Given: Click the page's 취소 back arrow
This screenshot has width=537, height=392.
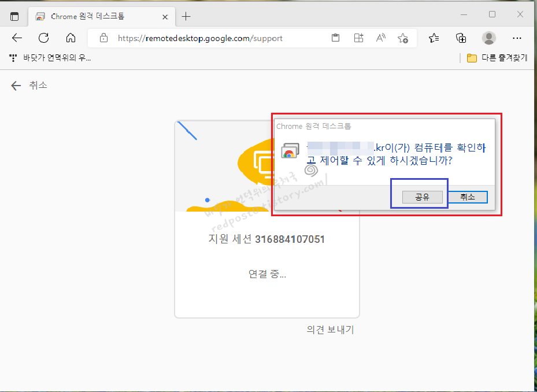Looking at the screenshot, I should [16, 86].
